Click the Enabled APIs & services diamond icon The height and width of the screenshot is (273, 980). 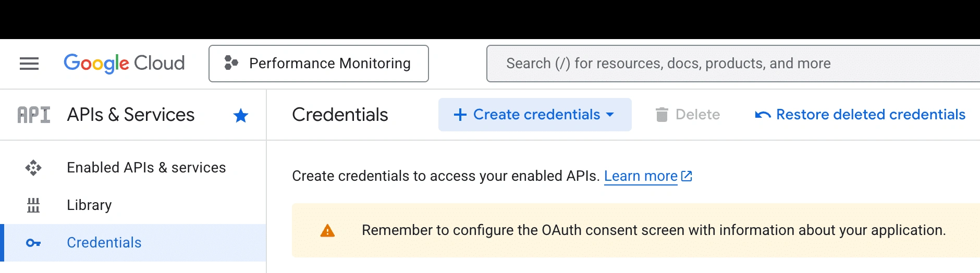point(33,168)
